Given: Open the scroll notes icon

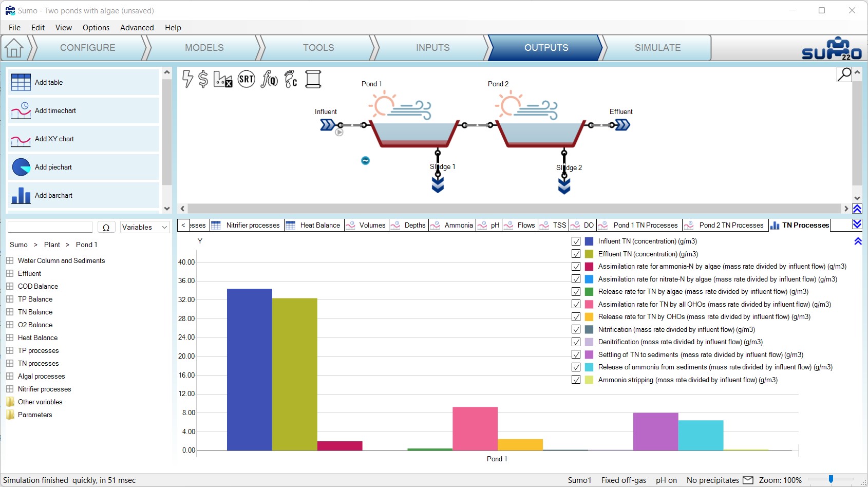Looking at the screenshot, I should (313, 79).
